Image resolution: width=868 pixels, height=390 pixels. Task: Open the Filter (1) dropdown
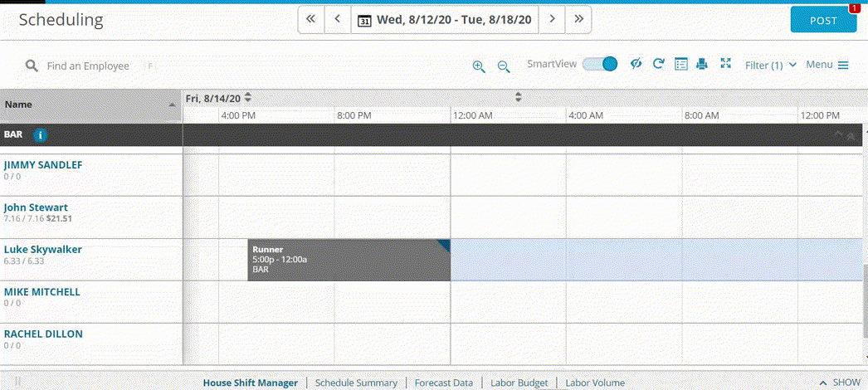(770, 65)
